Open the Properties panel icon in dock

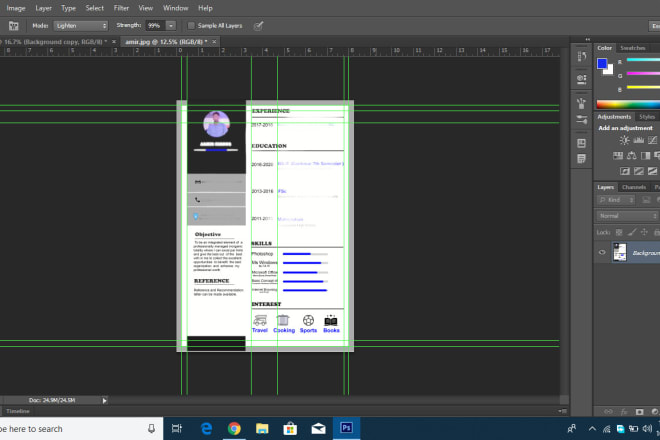[582, 79]
